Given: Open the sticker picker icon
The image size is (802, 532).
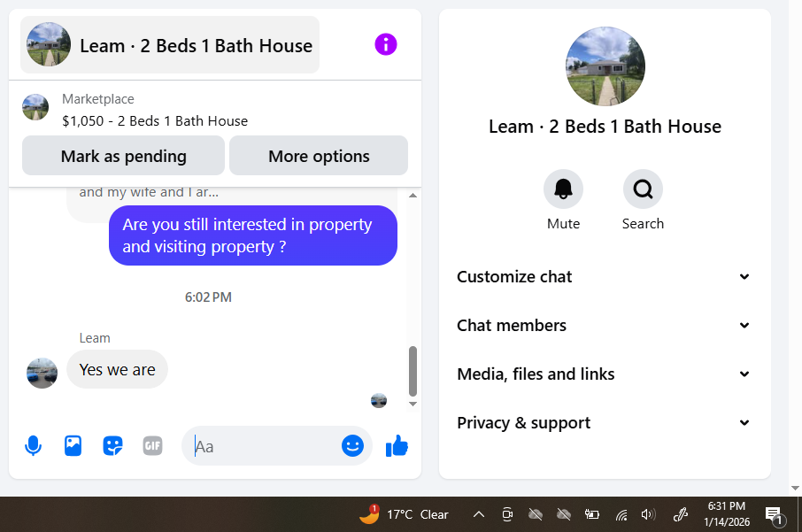Looking at the screenshot, I should pos(112,445).
